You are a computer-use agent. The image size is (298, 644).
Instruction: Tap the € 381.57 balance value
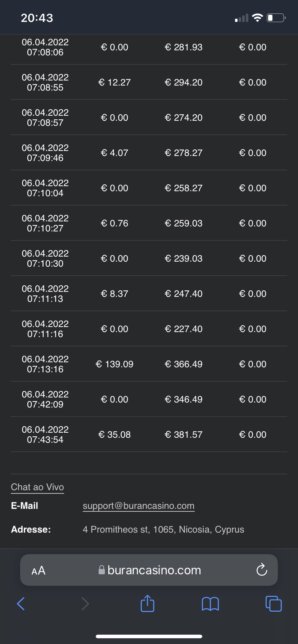[x=184, y=434]
